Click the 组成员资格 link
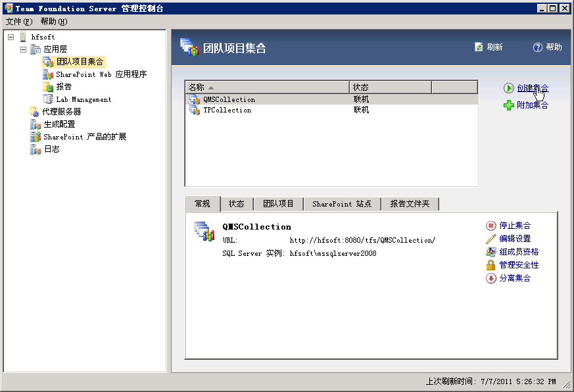 519,252
